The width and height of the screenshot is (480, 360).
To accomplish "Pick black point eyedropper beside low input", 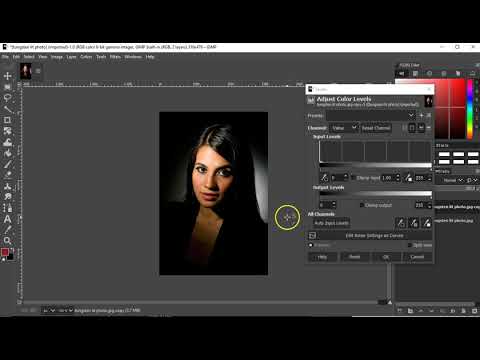I will pos(324,178).
